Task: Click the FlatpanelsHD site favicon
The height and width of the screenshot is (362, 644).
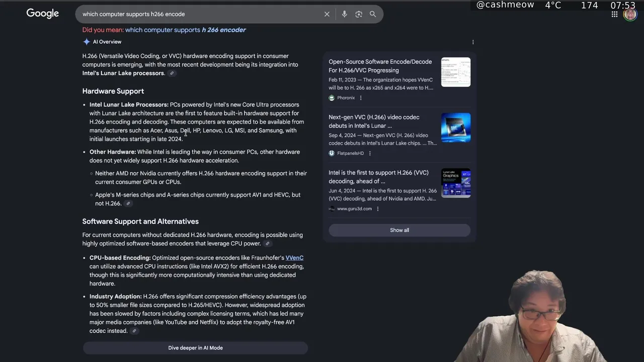Action: tap(332, 153)
